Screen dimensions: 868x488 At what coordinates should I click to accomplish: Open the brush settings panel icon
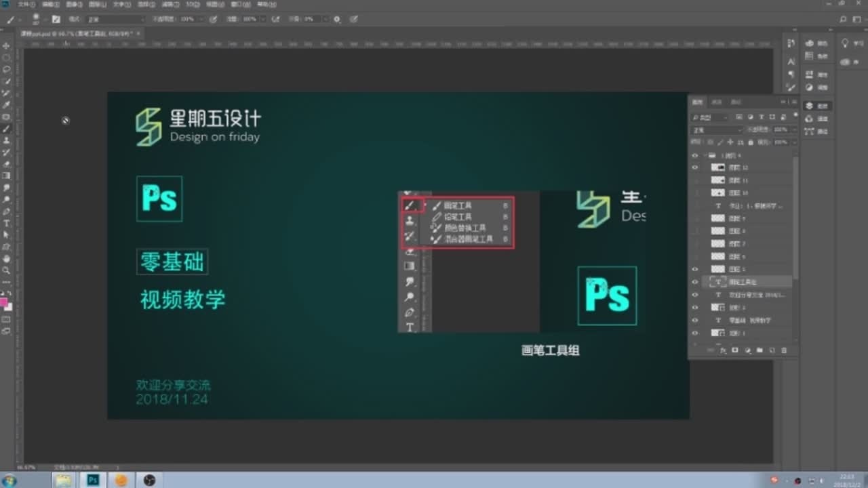(x=56, y=19)
